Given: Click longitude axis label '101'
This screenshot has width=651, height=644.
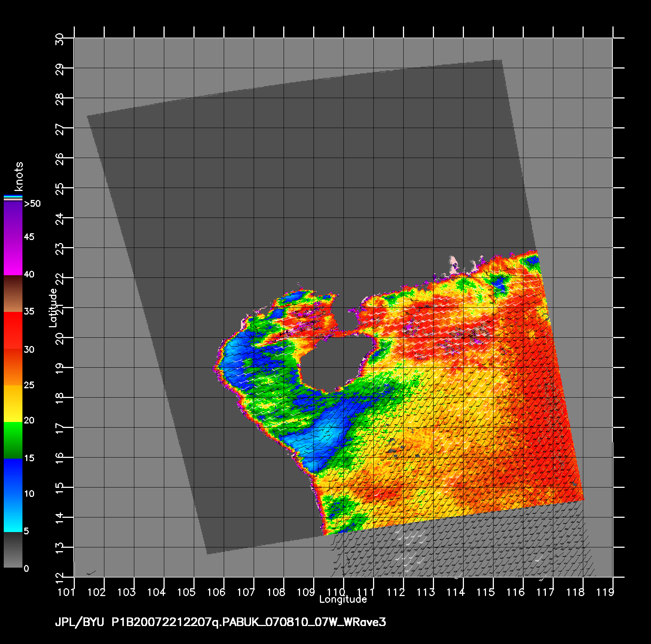Looking at the screenshot, I should click(x=67, y=592).
